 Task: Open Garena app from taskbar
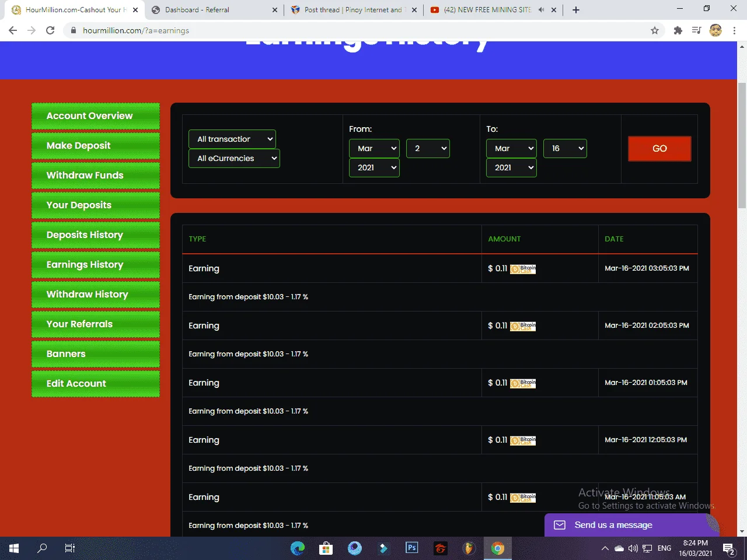[x=441, y=548]
